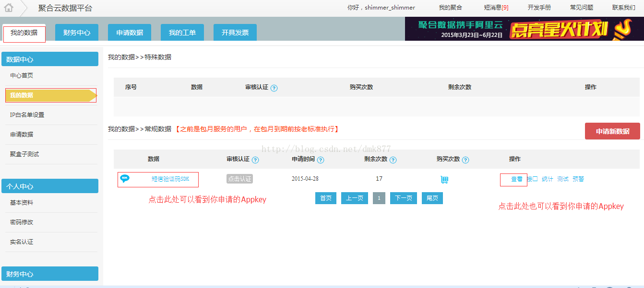Click help icon beside 审核认证 in upper table
The width and height of the screenshot is (644, 288).
pos(274,88)
